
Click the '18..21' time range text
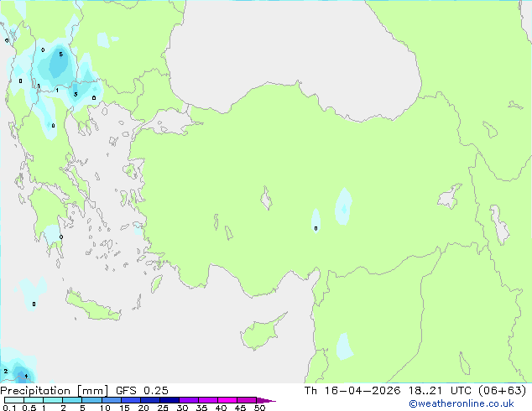coord(425,391)
